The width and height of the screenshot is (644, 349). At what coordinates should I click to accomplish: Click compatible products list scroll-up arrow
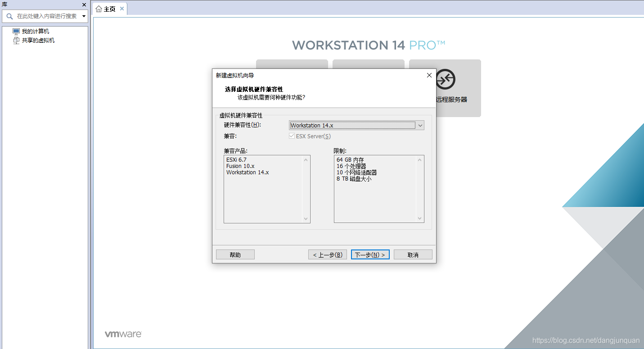point(306,159)
